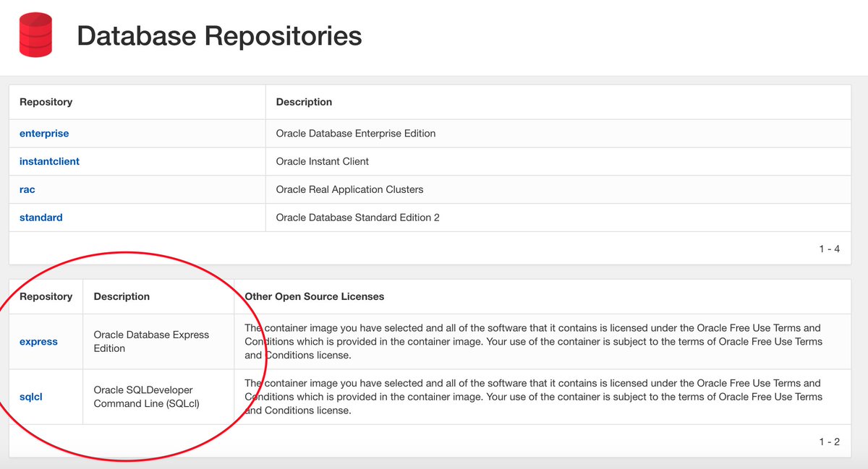The image size is (868, 469).
Task: Open the enterprise repository link
Action: pos(44,133)
